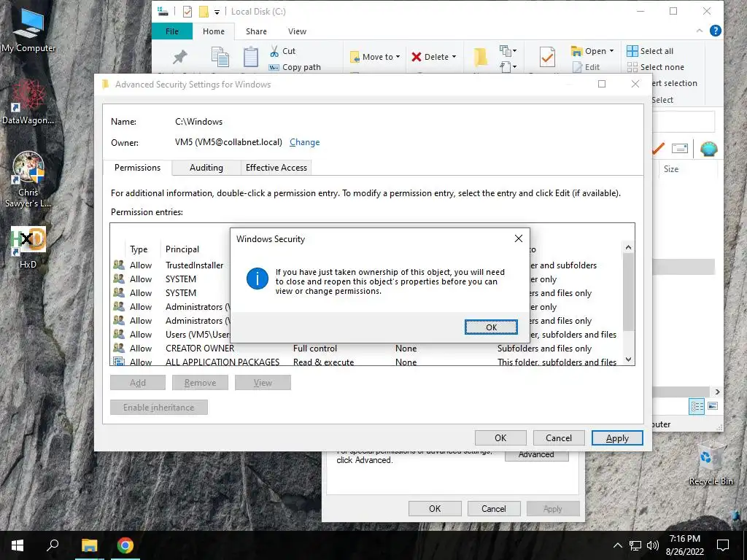Switch to the View ribbon tab

coord(298,31)
